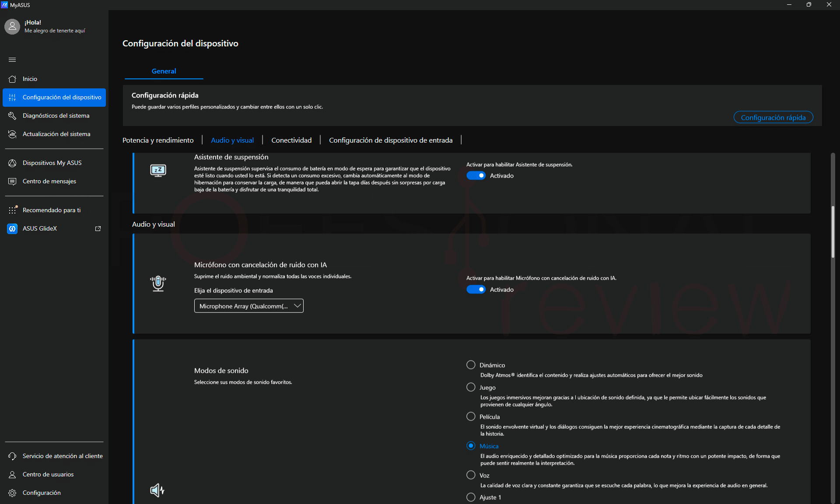Click the Configuración rápida button
This screenshot has height=504, width=840.
tap(773, 117)
